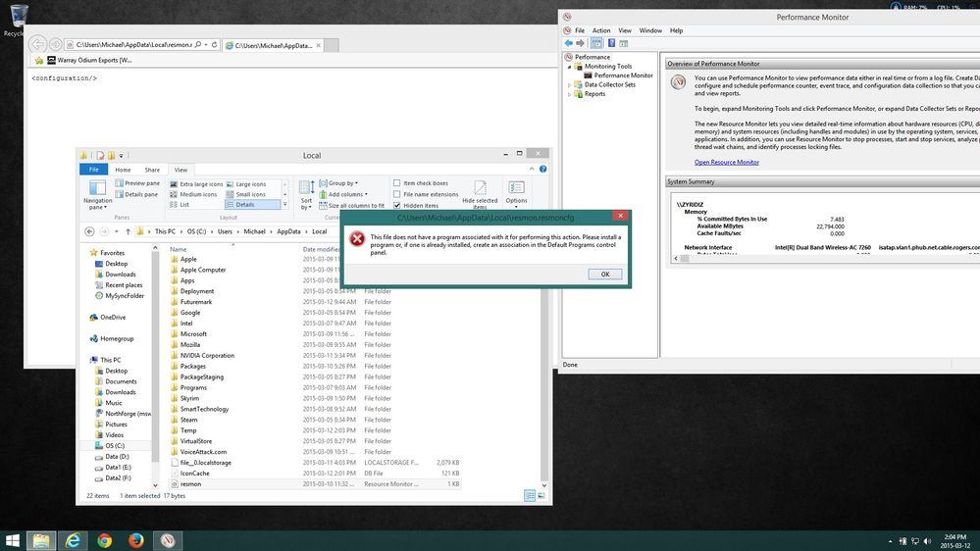The height and width of the screenshot is (551, 980).
Task: Collapse the Explorer ribbon chevron
Action: [x=532, y=170]
